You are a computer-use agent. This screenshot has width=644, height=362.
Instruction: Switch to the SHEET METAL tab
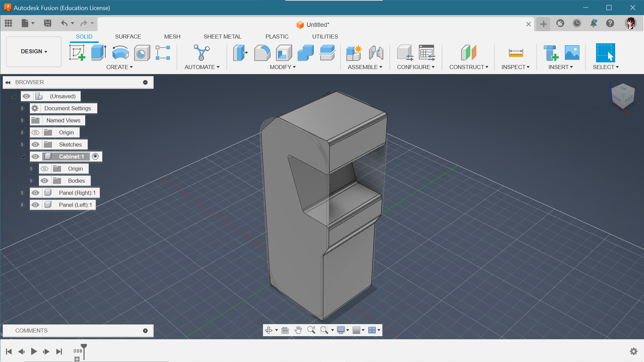click(x=222, y=37)
